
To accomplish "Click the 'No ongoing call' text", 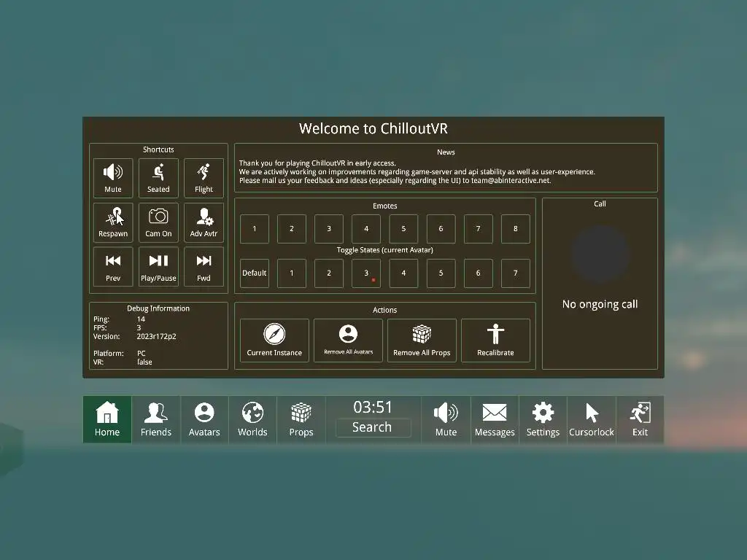I will coord(600,304).
